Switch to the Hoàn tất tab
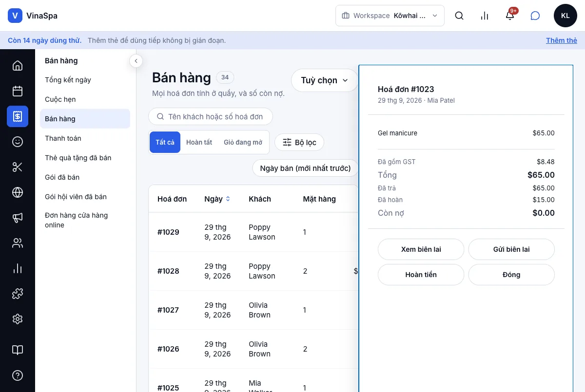This screenshot has height=392, width=585. click(x=199, y=142)
